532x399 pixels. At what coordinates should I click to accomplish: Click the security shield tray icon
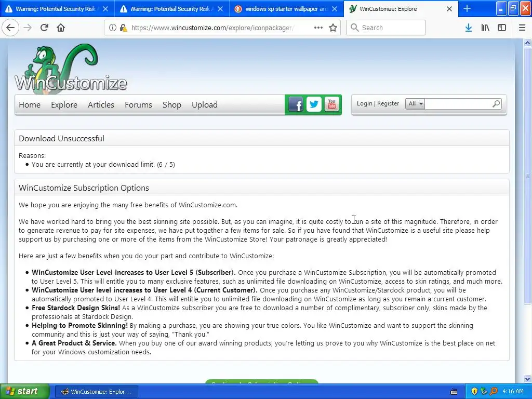[x=474, y=391]
